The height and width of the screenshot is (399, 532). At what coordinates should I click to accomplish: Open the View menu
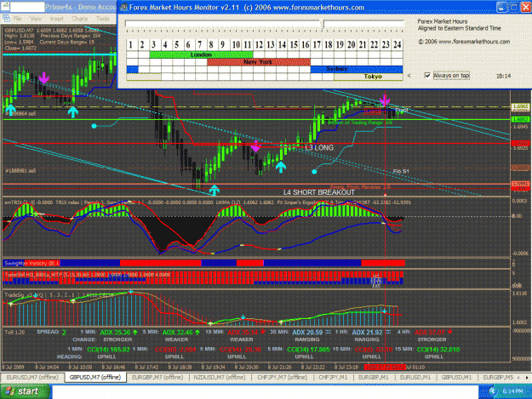click(36, 19)
